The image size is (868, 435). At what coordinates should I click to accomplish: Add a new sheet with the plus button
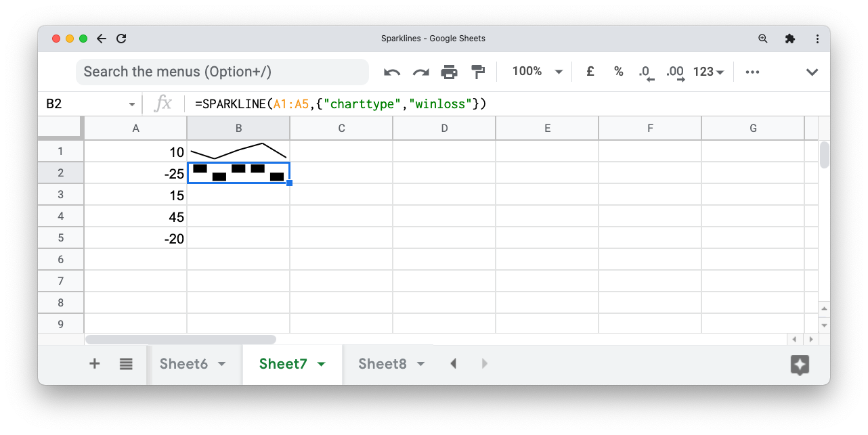[x=94, y=363]
